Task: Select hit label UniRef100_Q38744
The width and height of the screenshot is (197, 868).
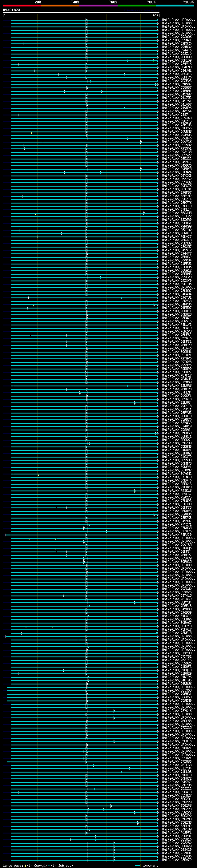Action: (x=177, y=115)
